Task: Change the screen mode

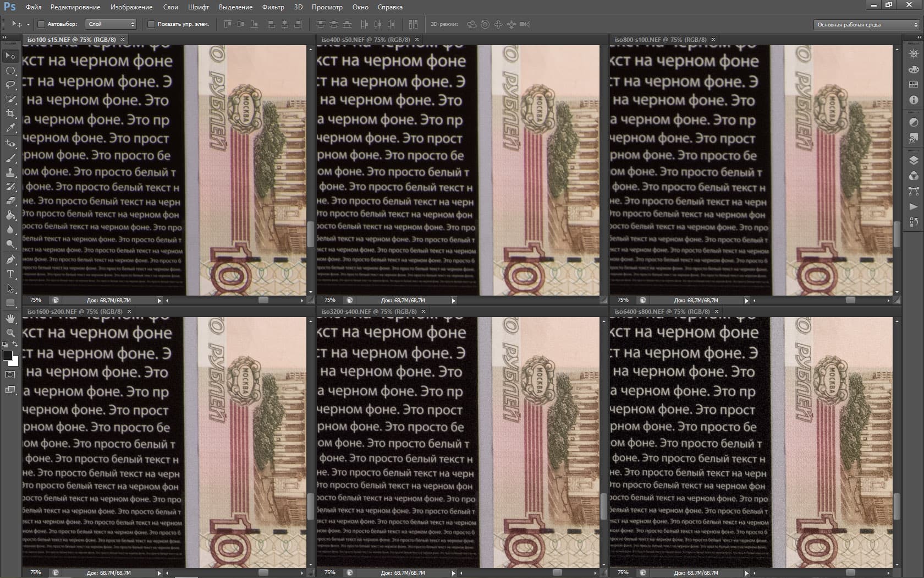Action: point(10,390)
